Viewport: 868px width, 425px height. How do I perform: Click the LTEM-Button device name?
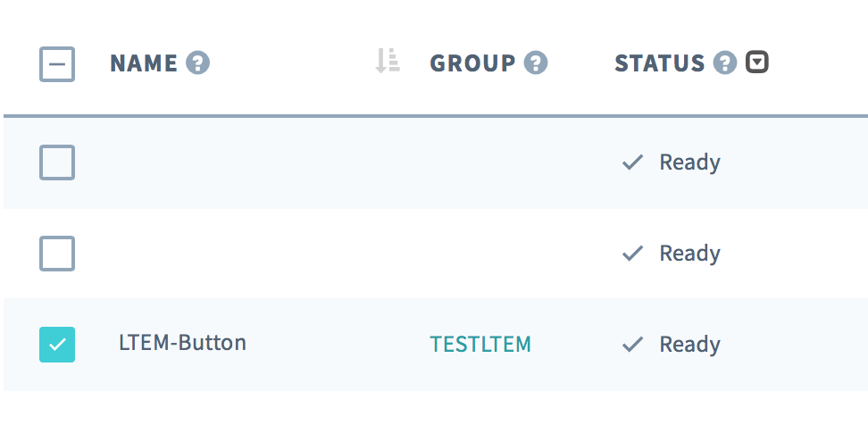[182, 342]
